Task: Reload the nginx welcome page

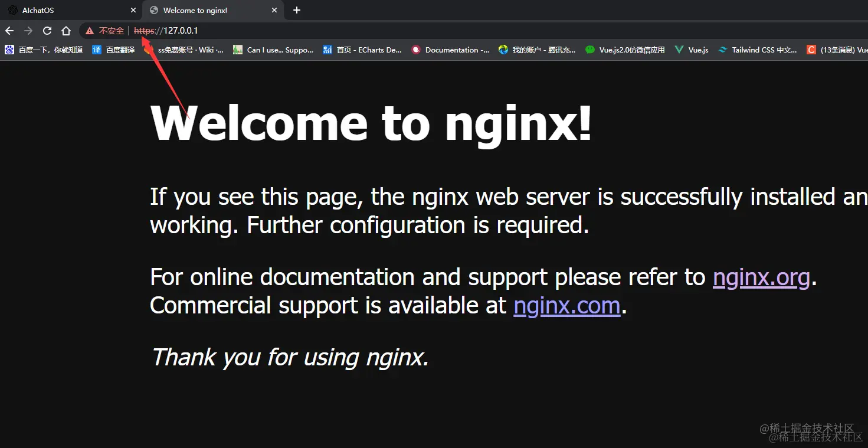Action: 47,31
